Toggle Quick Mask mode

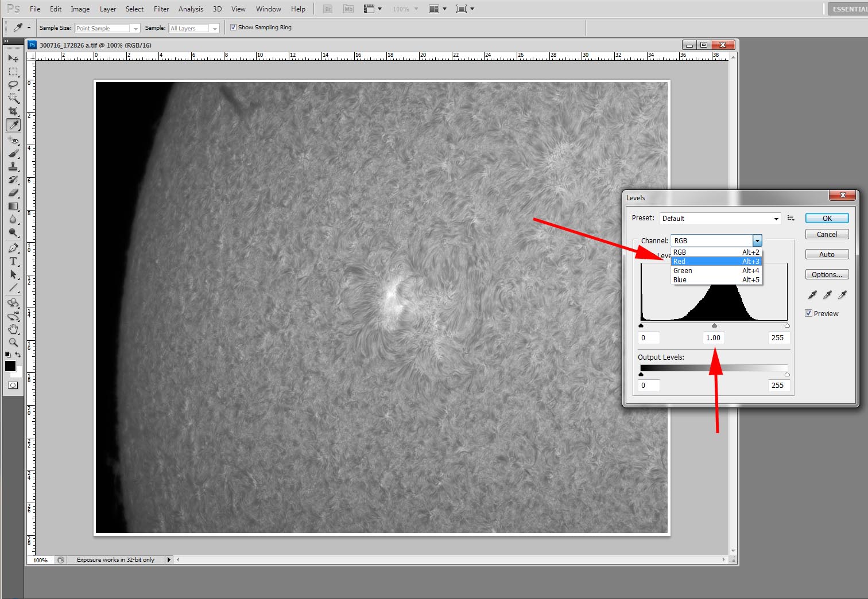(13, 386)
